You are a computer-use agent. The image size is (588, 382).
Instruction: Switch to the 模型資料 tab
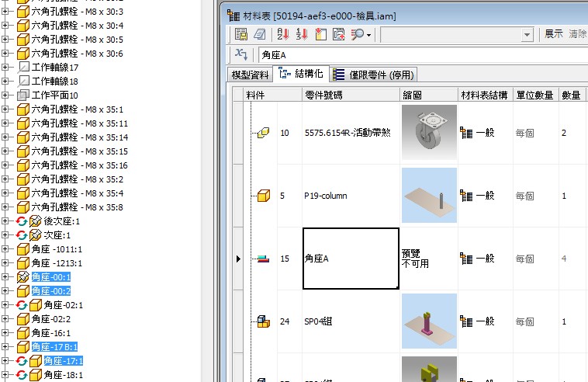click(250, 75)
